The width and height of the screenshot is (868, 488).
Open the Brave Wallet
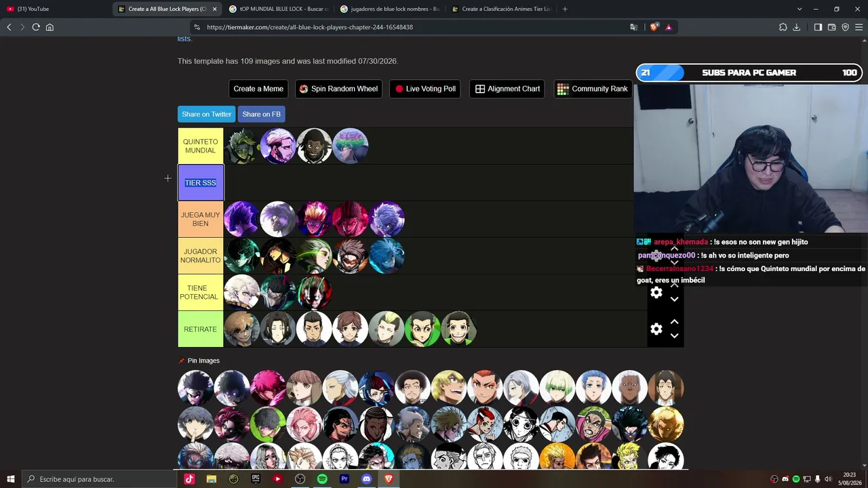coord(831,27)
